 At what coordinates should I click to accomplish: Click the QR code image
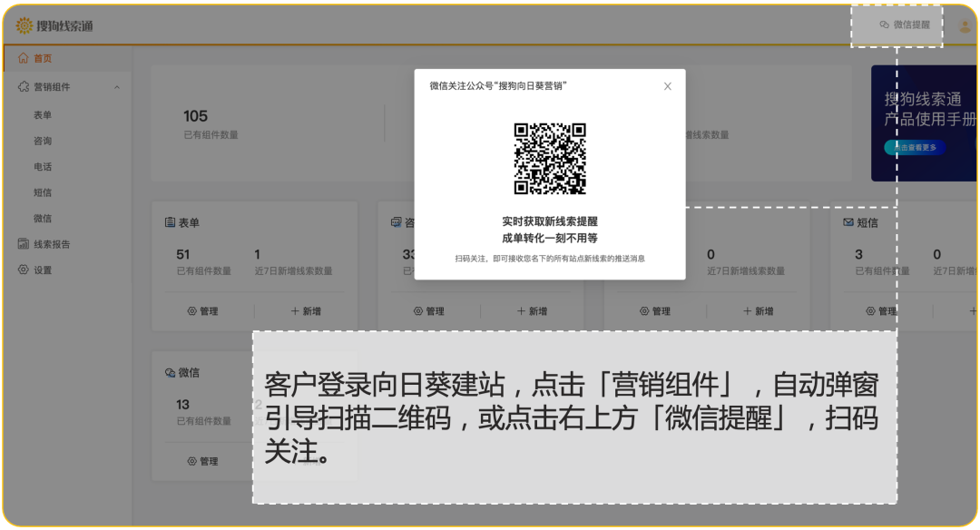550,159
